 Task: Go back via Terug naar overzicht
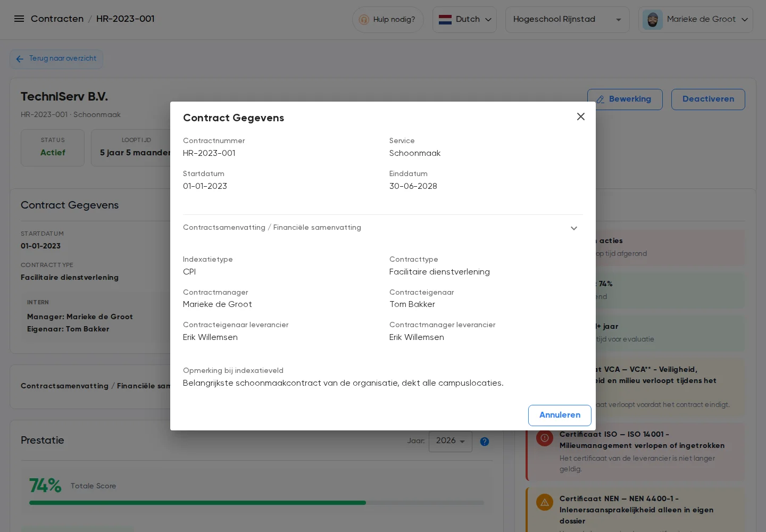(x=56, y=59)
